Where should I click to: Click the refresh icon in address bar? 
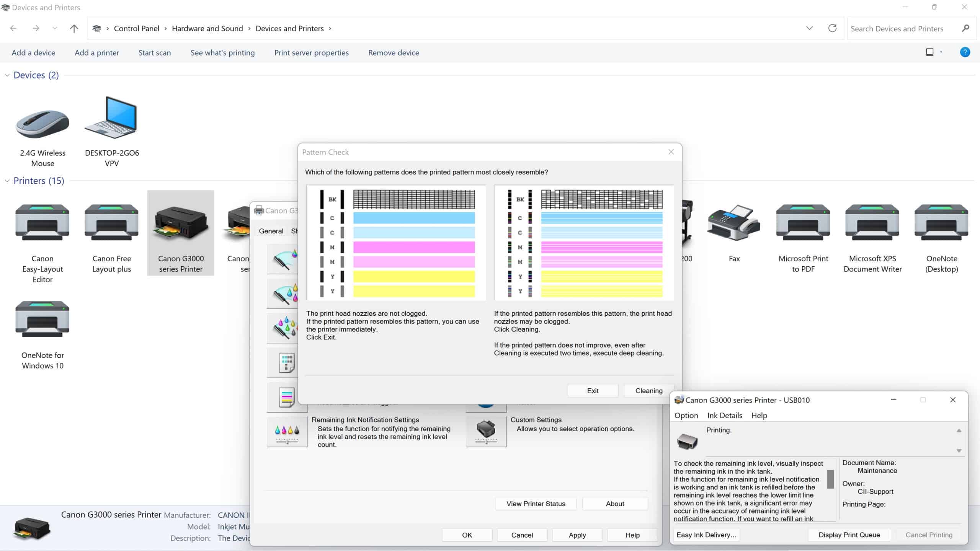click(x=832, y=28)
